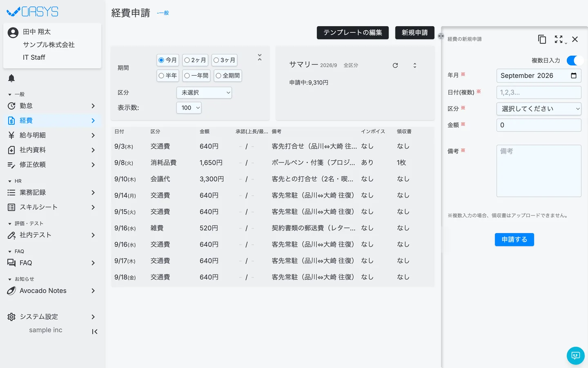This screenshot has height=368, width=588.
Task: Collapse the sidebar with the arrow-bar icon
Action: (94, 332)
